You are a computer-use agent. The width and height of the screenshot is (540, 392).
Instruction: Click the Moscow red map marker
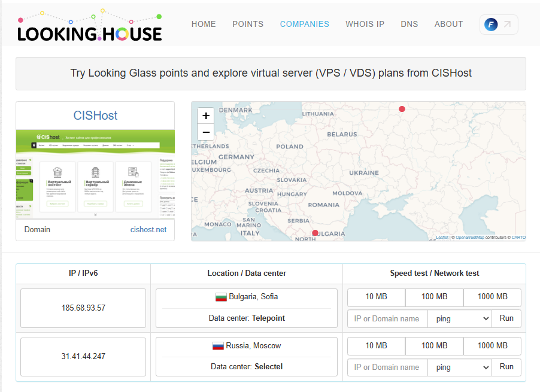click(x=402, y=109)
